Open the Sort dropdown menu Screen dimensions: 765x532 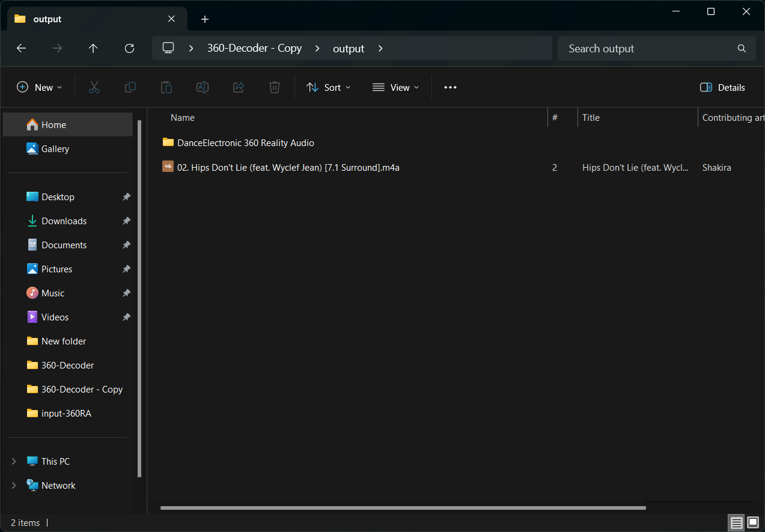328,87
